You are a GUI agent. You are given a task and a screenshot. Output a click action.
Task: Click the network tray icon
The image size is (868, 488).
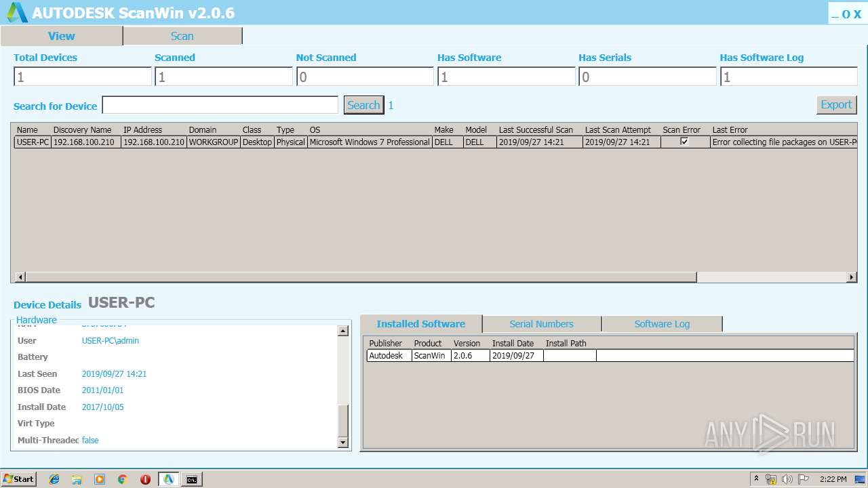[771, 479]
